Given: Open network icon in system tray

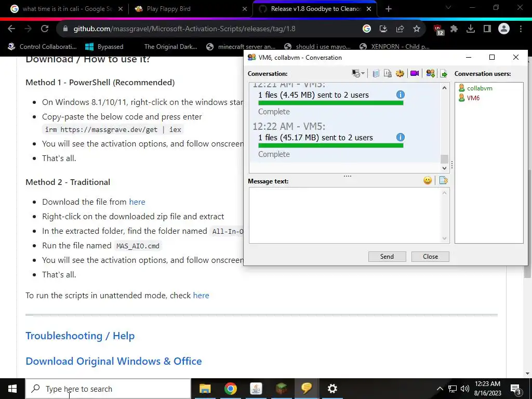Looking at the screenshot, I should 453,389.
